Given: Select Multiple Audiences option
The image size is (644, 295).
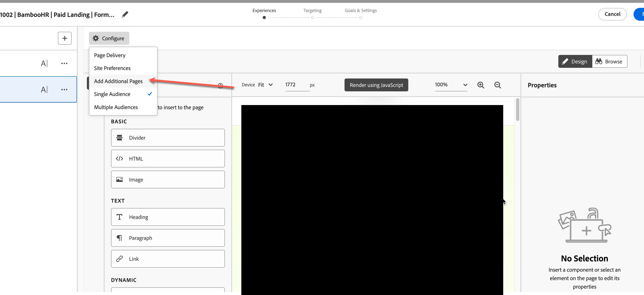Looking at the screenshot, I should tap(116, 107).
